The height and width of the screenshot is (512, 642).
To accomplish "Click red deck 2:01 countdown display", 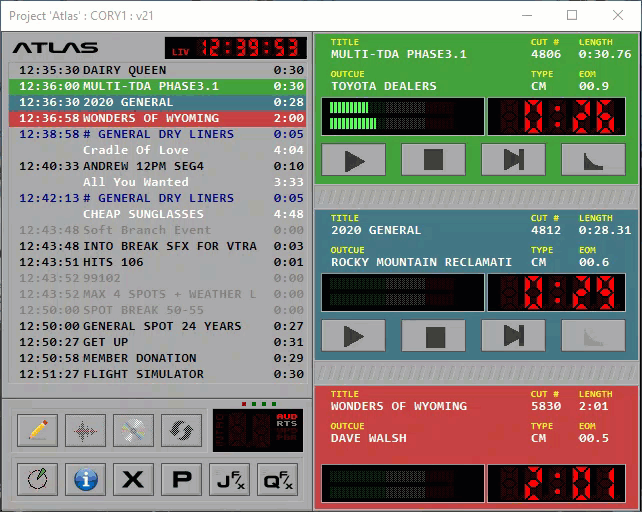I will [556, 483].
